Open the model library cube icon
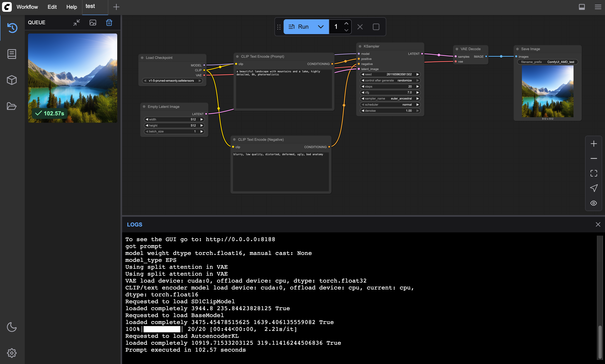This screenshot has height=364, width=605. (x=12, y=80)
